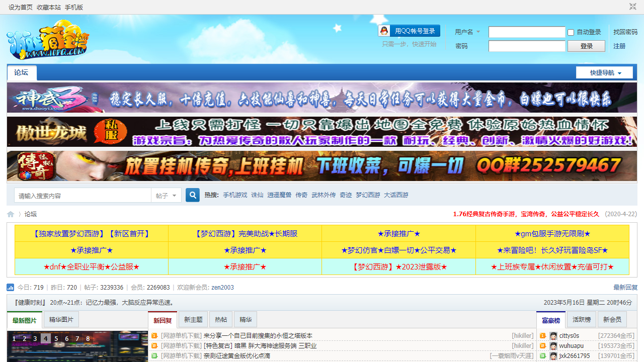Click avatar icon next to wuhuapu

tap(553, 346)
